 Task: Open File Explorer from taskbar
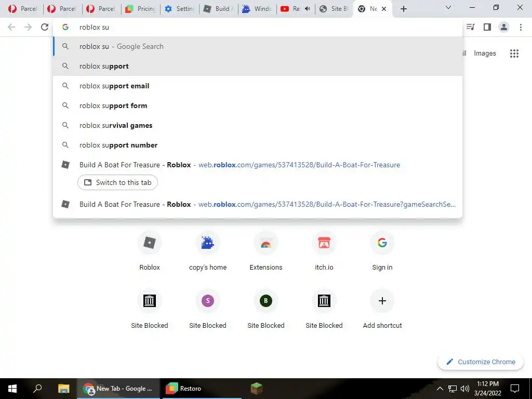tap(63, 389)
